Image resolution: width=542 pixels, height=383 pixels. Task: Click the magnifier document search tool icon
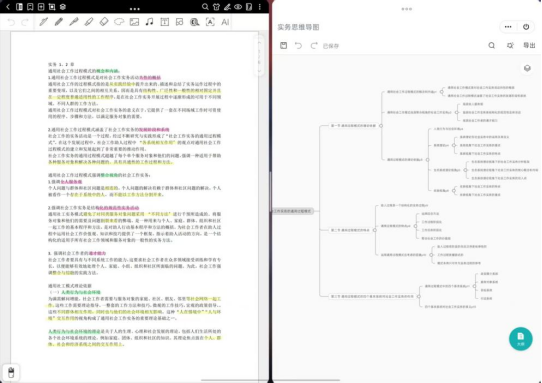point(195,22)
